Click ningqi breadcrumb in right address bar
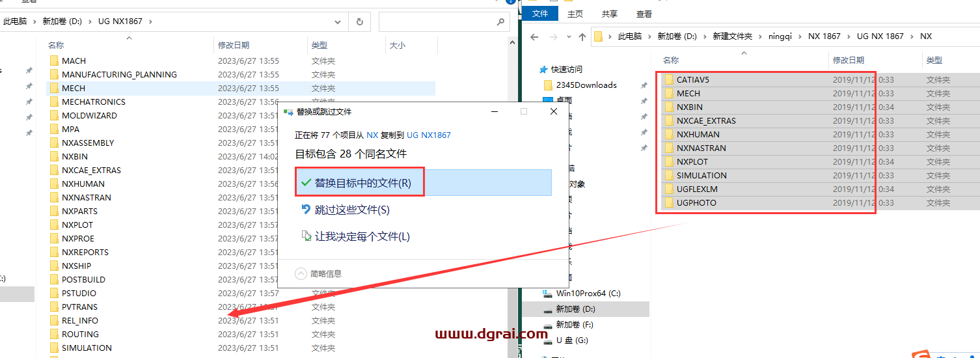980x358 pixels. [x=780, y=36]
